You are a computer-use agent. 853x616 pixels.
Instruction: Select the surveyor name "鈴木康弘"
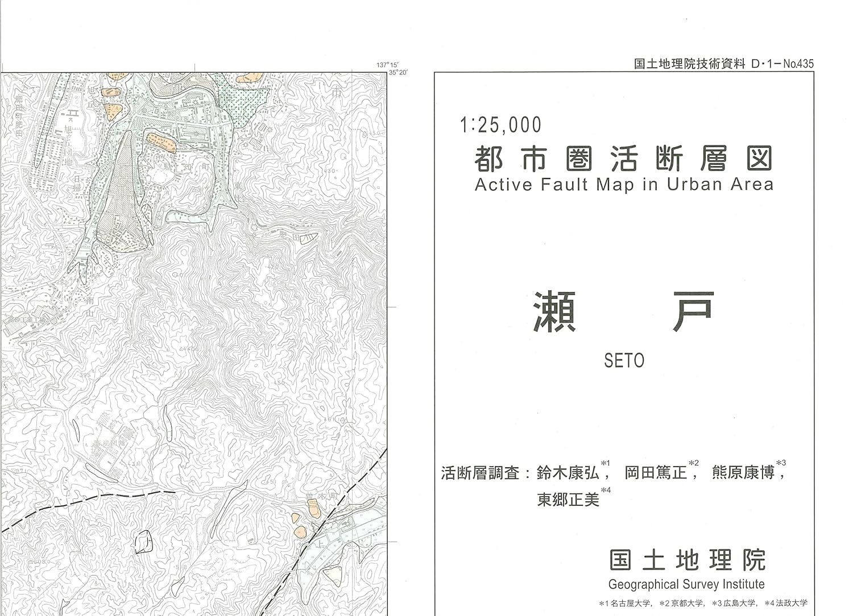568,473
